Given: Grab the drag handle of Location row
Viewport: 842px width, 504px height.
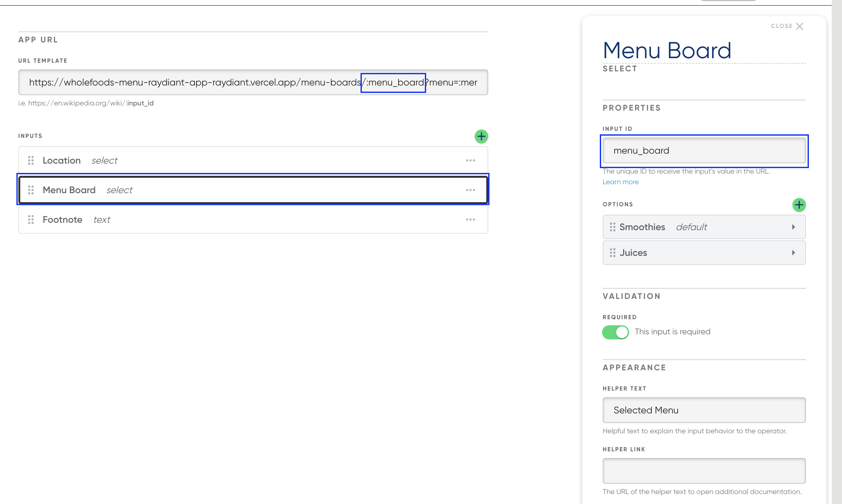Looking at the screenshot, I should pyautogui.click(x=31, y=160).
